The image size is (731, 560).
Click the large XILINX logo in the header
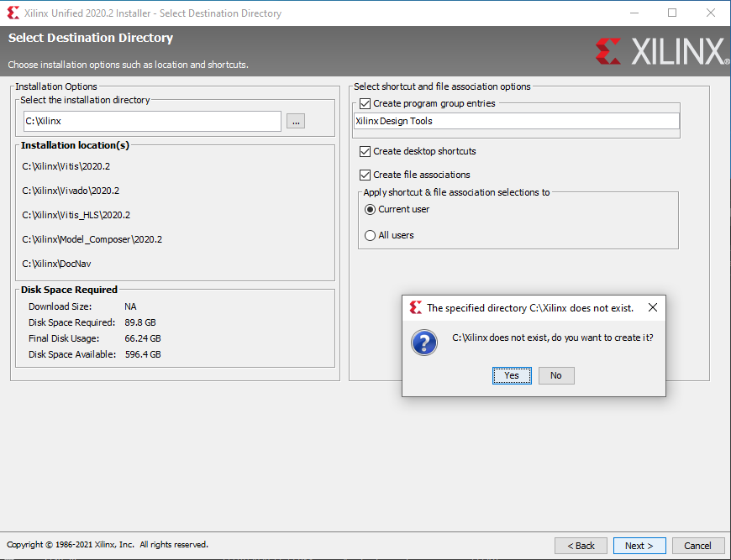click(662, 52)
